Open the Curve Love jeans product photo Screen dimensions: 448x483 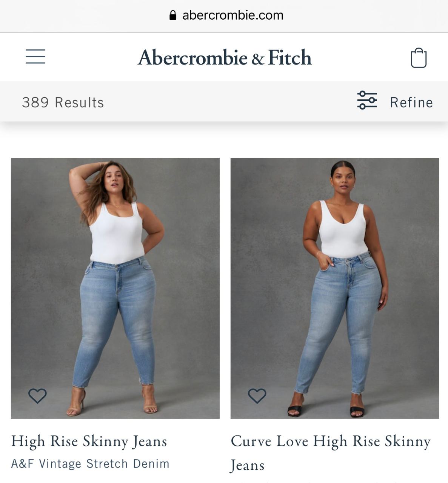[x=335, y=288]
